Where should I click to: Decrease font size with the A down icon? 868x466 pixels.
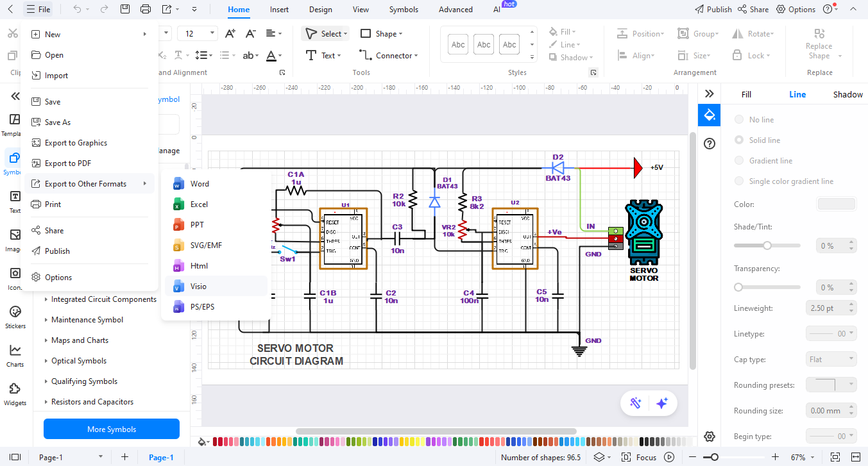[x=251, y=33]
